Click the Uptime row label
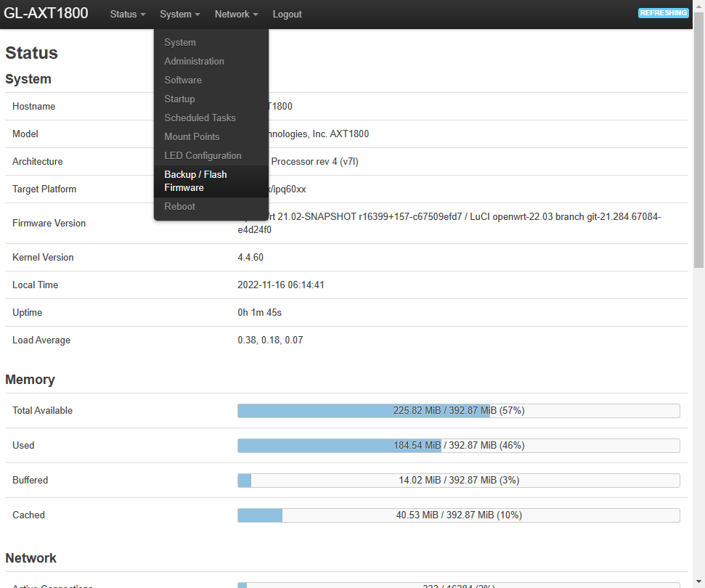 click(x=27, y=312)
